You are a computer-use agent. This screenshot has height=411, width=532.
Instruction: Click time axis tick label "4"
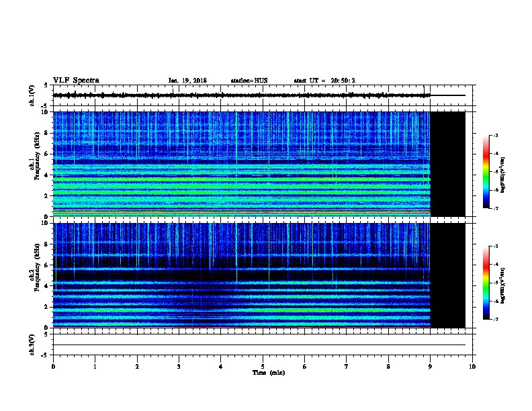coord(221,367)
